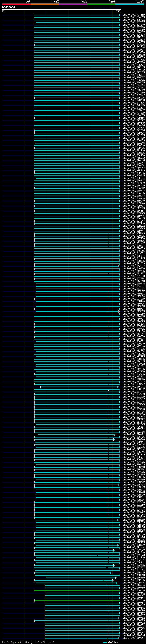Viewport: 146px width, 644px height.
Task: Select label UniRef100_Q40004
Action: tap(134, 445)
